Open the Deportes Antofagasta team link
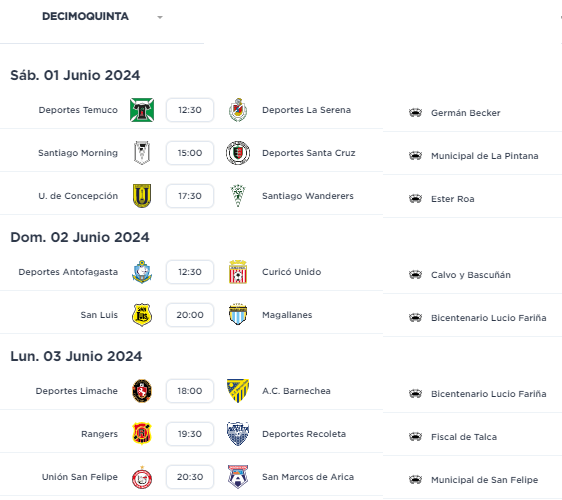 pos(68,272)
